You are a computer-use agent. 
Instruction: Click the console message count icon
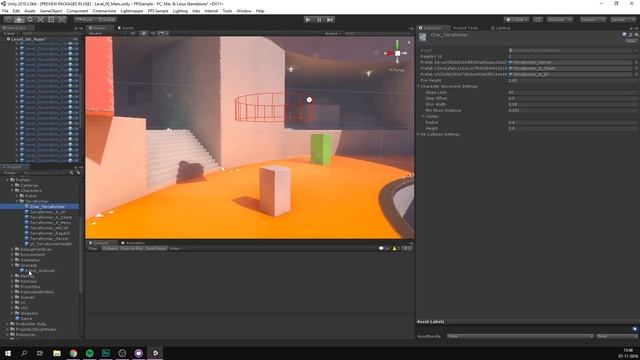(384, 248)
